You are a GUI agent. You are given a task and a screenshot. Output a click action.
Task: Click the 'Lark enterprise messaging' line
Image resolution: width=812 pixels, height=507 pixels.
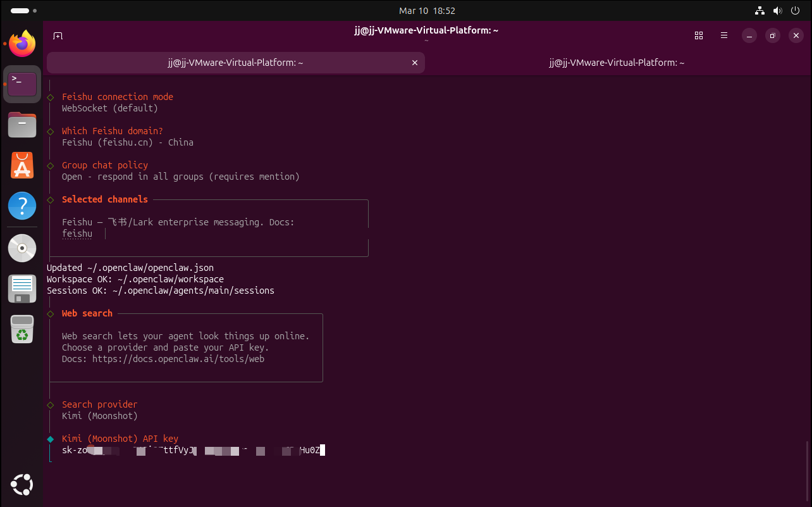coord(178,222)
